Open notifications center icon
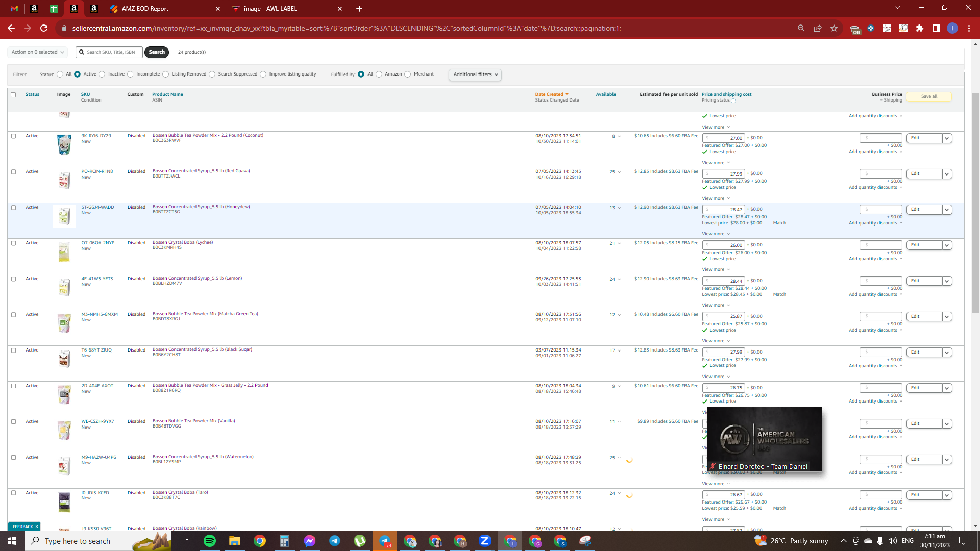This screenshot has height=551, width=980. (x=963, y=541)
